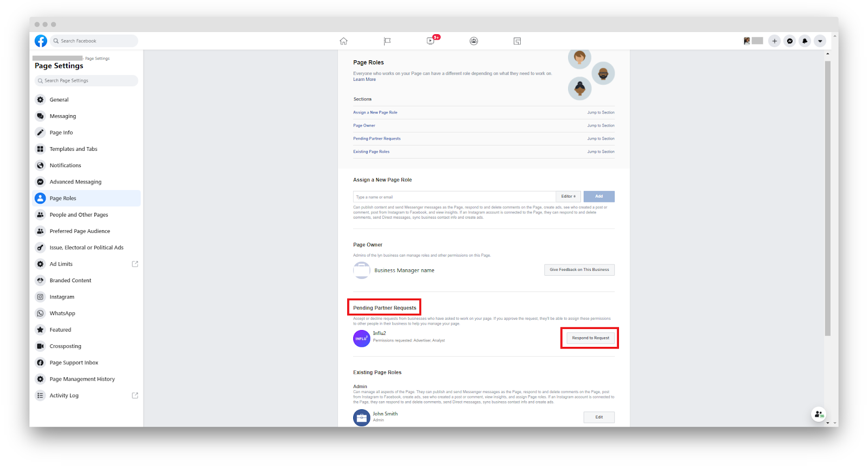Open the notifications bell icon
Screen dimensions: 868x469
click(x=805, y=41)
